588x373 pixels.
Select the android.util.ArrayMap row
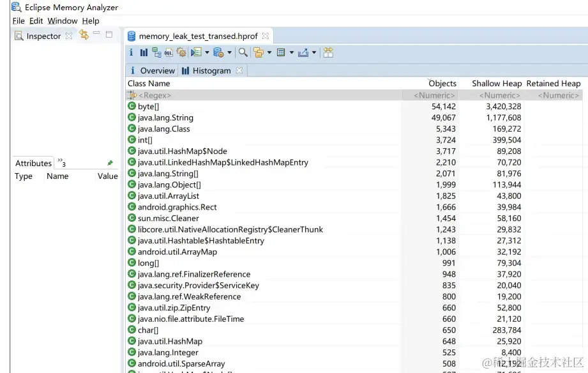tap(354, 252)
